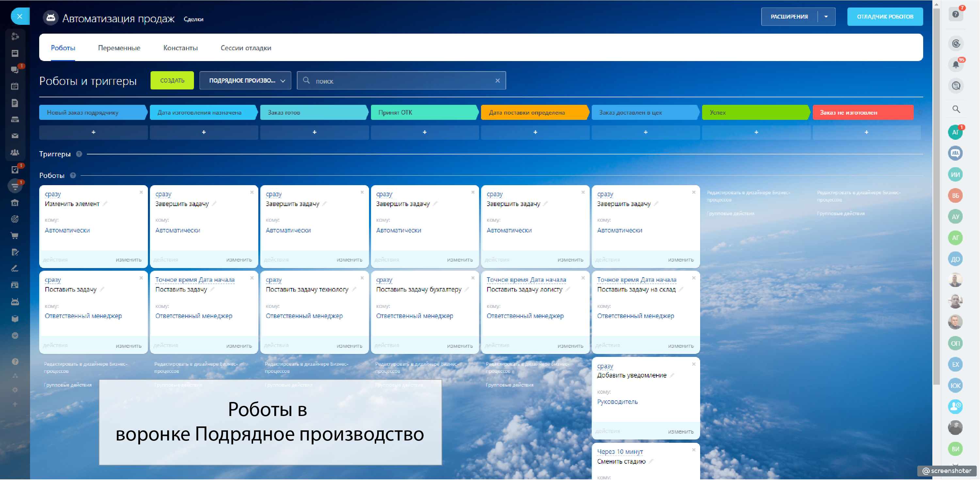Image resolution: width=980 pixels, height=480 pixels.
Task: Click the magnifier search icon in right panel
Action: click(x=956, y=109)
